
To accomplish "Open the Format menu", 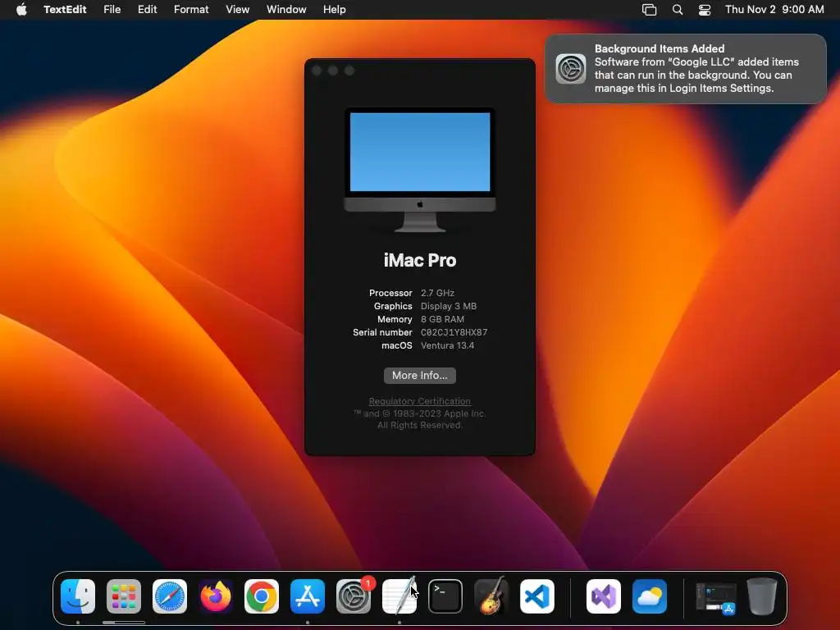I will click(x=191, y=10).
